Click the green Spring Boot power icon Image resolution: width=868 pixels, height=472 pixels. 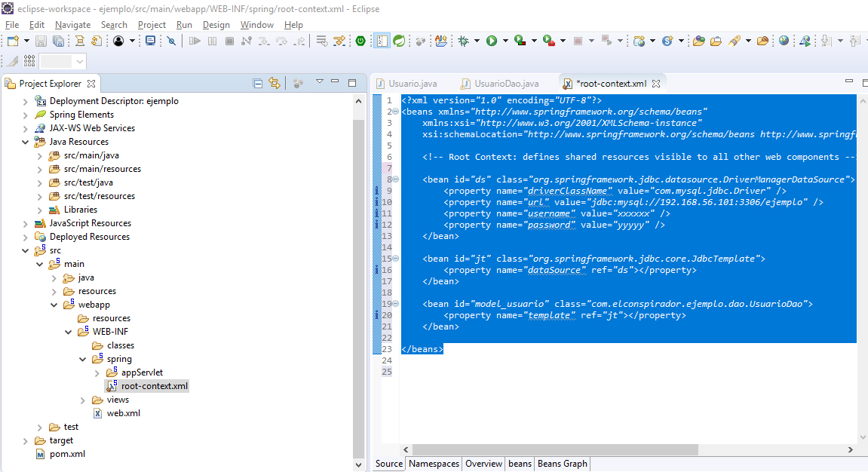coord(360,41)
